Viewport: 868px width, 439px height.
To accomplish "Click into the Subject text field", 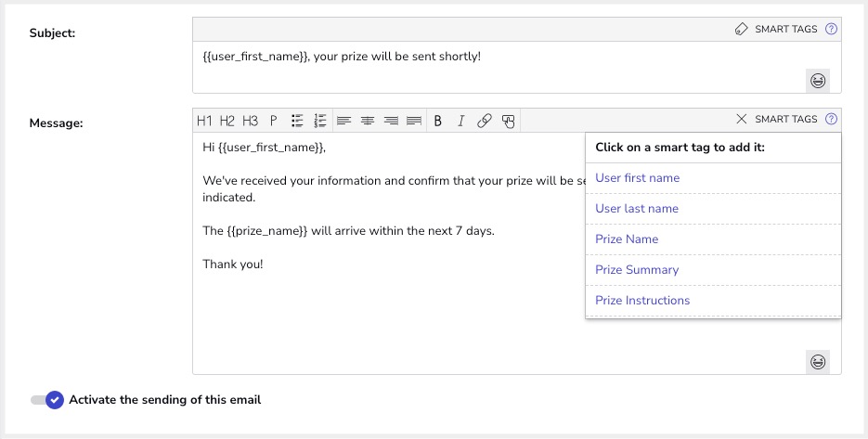I will (516, 67).
